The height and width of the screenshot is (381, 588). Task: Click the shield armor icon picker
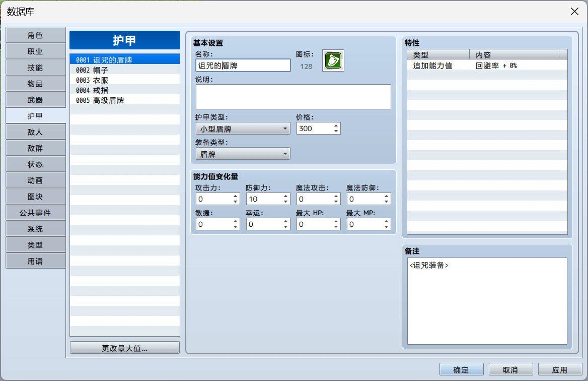(x=333, y=60)
